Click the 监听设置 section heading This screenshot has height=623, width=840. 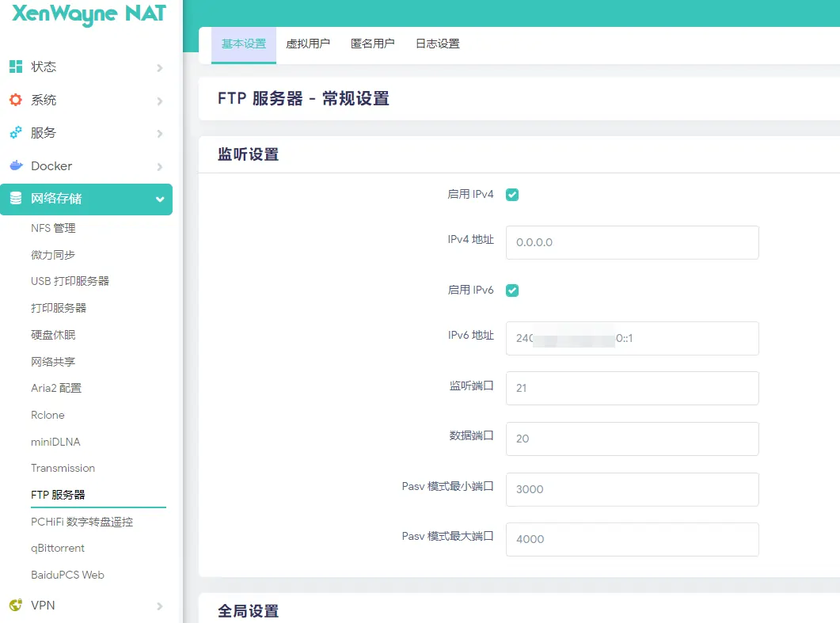tap(248, 154)
